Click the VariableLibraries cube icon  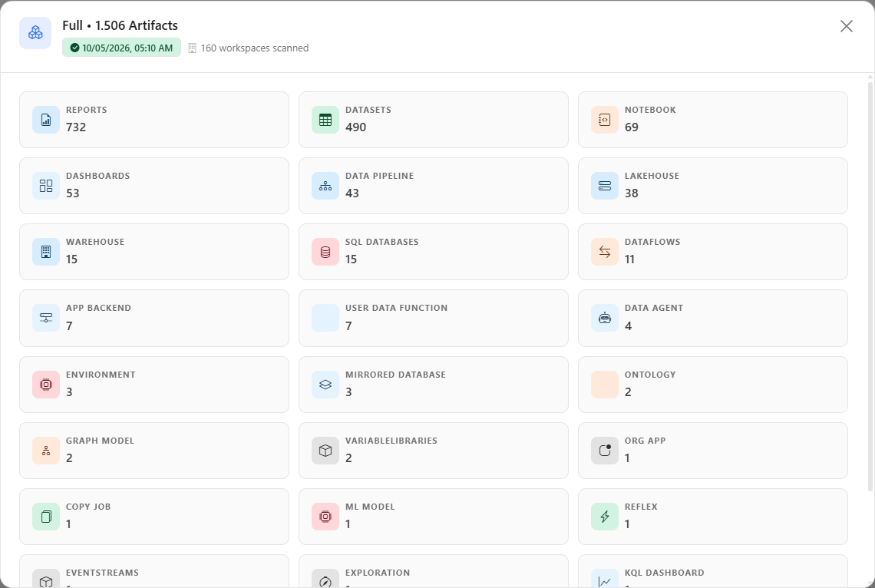[x=325, y=451]
